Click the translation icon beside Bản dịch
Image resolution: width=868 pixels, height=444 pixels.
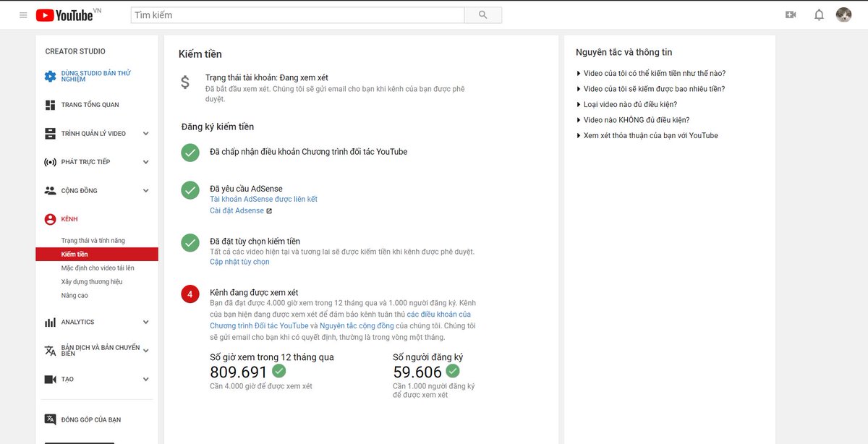pyautogui.click(x=50, y=351)
